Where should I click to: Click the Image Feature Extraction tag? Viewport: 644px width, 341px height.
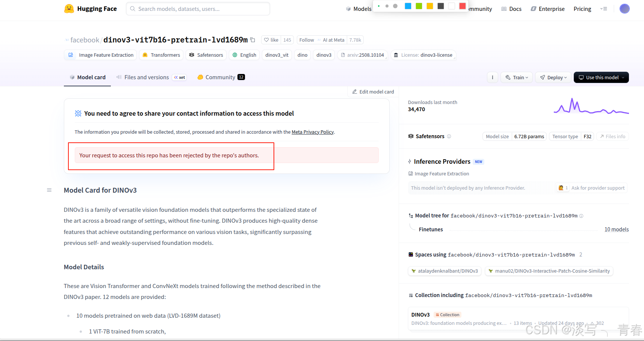[x=101, y=55]
